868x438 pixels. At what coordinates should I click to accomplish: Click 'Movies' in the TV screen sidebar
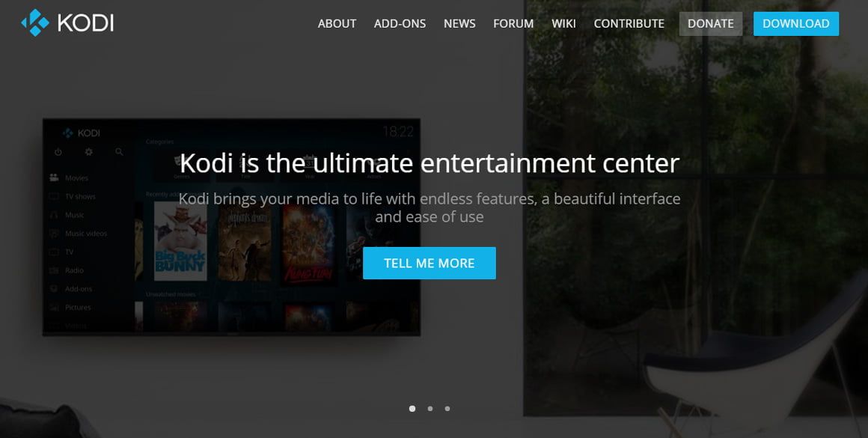click(x=76, y=178)
